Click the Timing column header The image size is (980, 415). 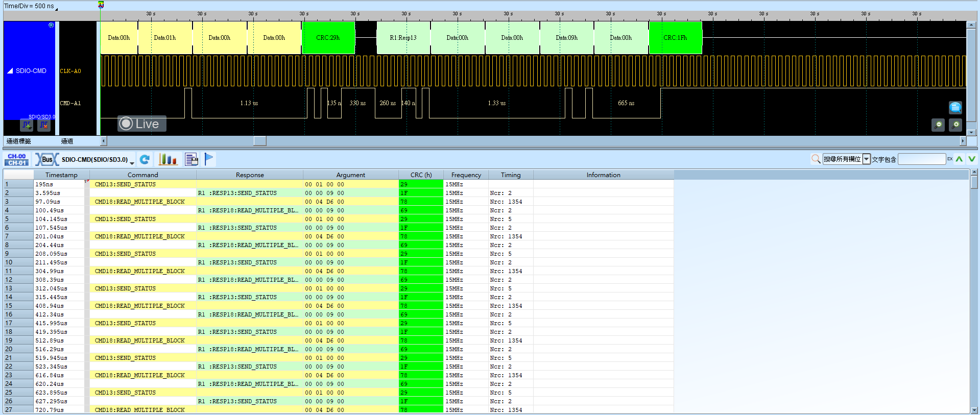click(511, 175)
